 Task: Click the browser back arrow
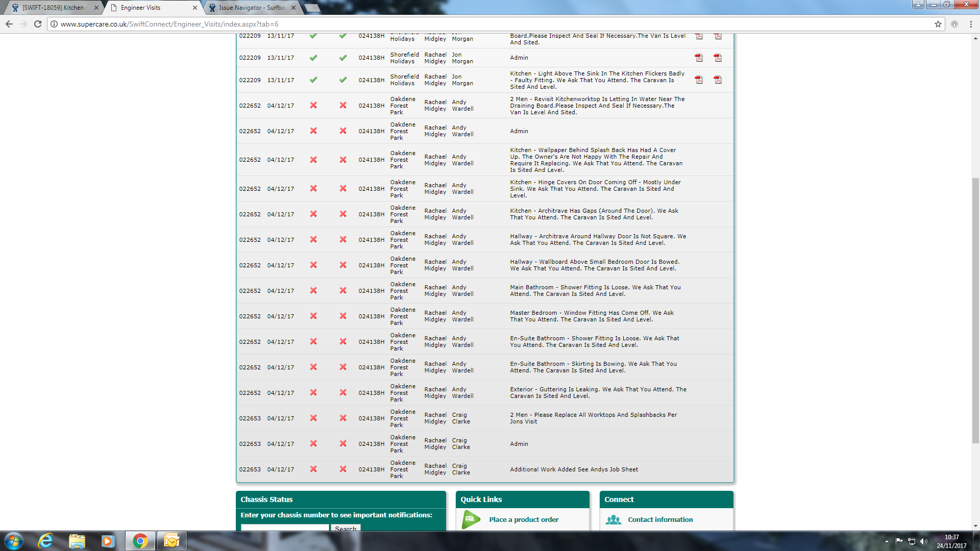[x=9, y=24]
